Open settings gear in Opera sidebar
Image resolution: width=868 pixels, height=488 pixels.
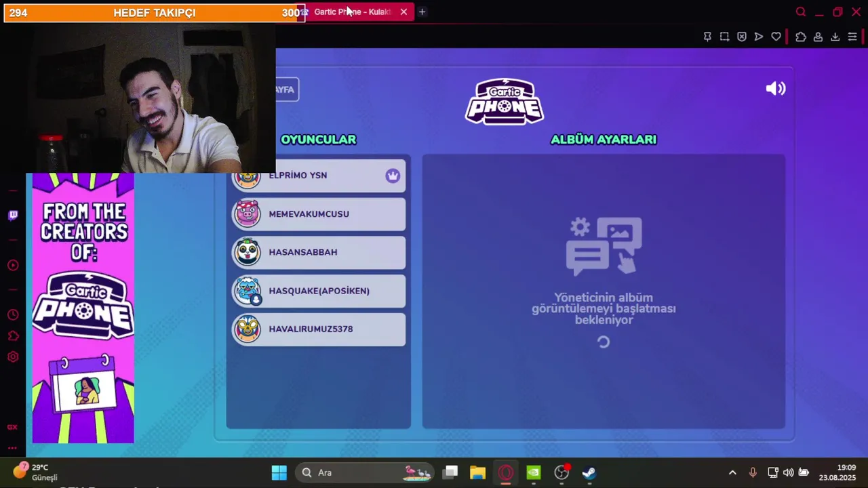coord(13,357)
